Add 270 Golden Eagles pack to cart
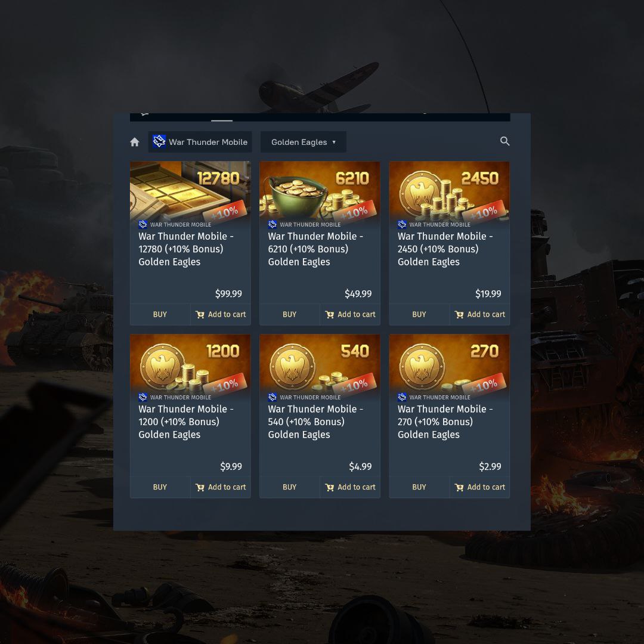This screenshot has height=644, width=644. 479,487
